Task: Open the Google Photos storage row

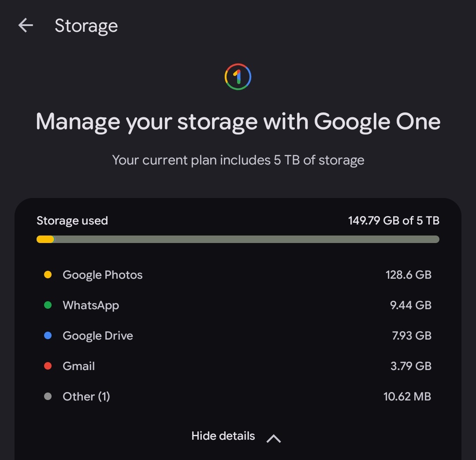Action: tap(238, 275)
